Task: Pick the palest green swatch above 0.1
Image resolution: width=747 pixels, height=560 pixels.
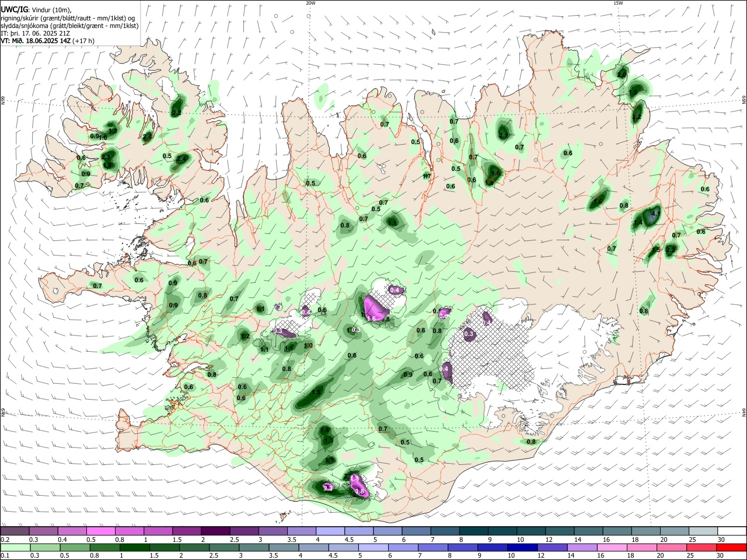Action: pyautogui.click(x=15, y=547)
